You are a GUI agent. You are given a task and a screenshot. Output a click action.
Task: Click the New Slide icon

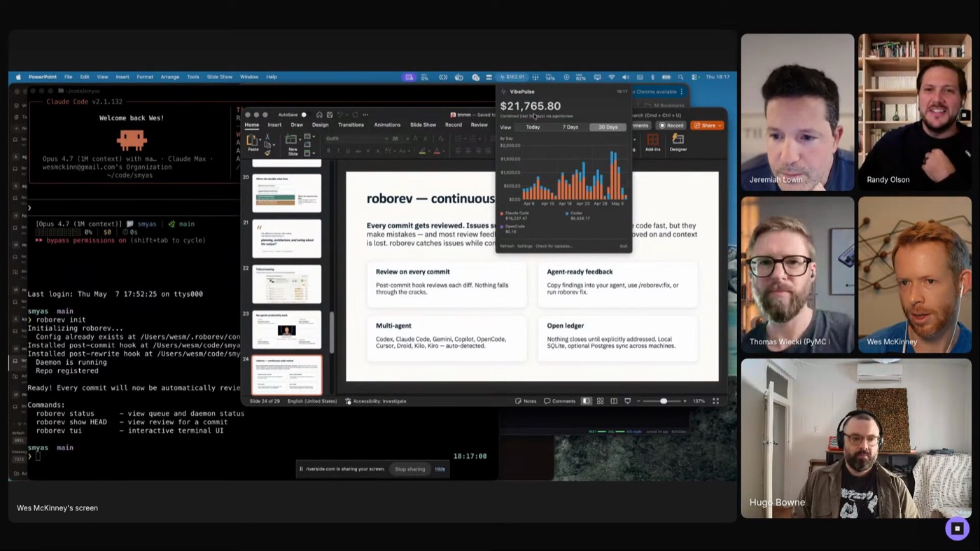coord(290,139)
